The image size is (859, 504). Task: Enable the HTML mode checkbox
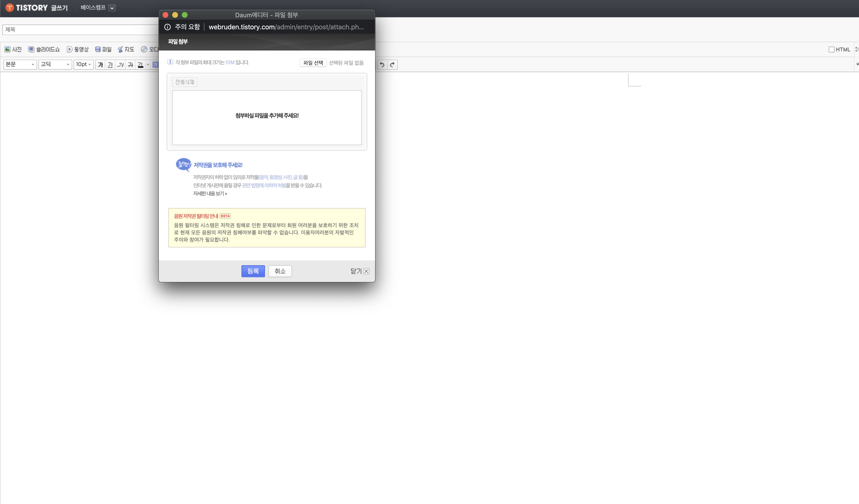click(x=831, y=50)
